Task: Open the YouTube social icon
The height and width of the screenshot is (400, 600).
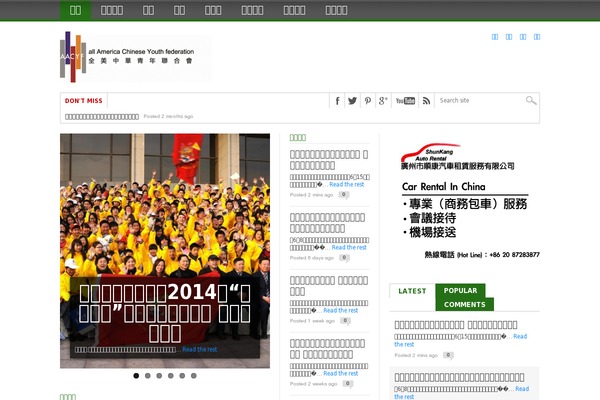Action: tap(405, 101)
